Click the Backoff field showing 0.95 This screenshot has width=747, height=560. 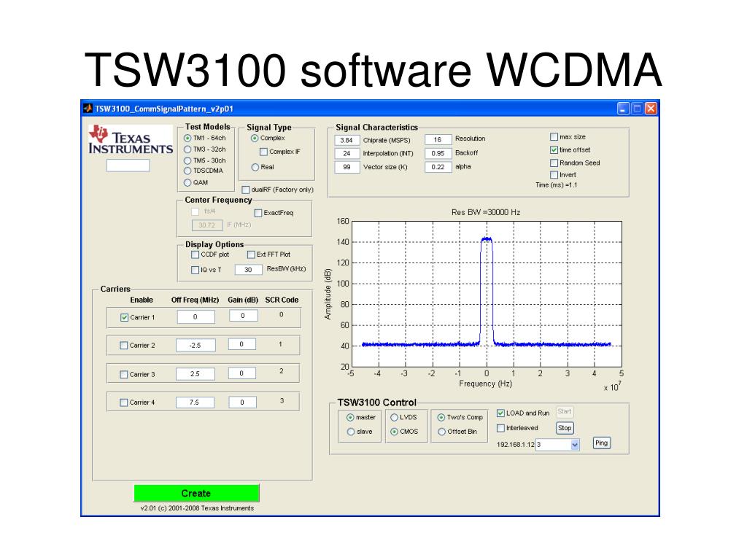click(x=438, y=153)
